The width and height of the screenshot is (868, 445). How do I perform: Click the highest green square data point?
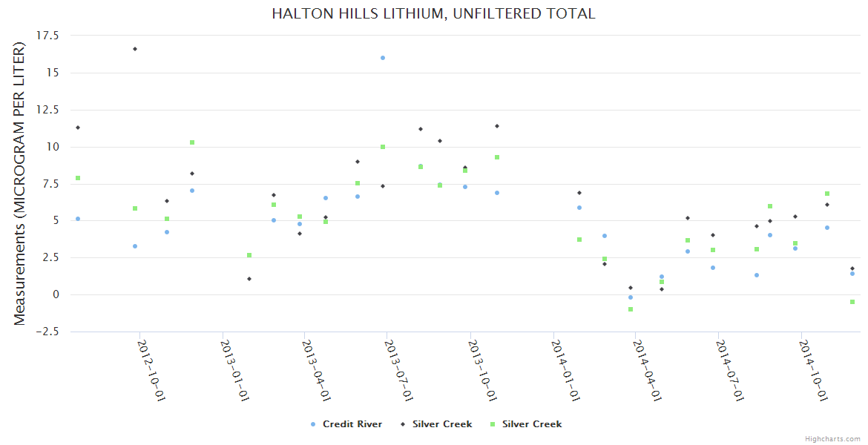coord(192,142)
